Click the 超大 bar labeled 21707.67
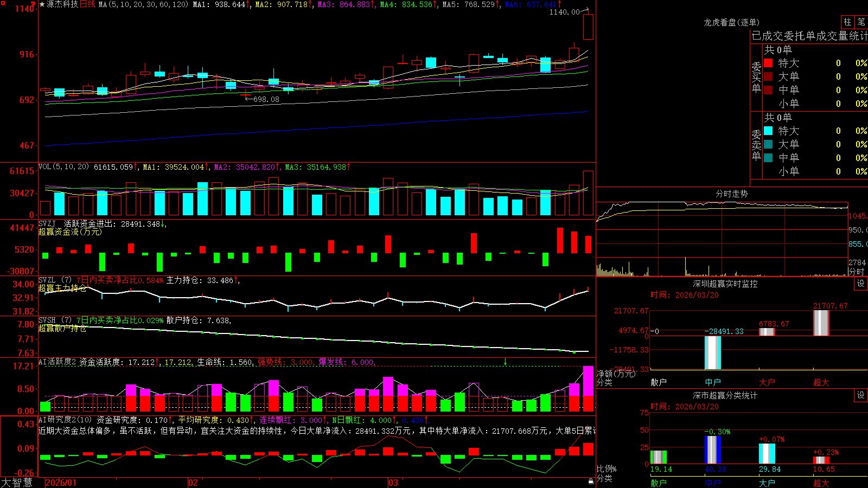The image size is (868, 488). tap(821, 323)
